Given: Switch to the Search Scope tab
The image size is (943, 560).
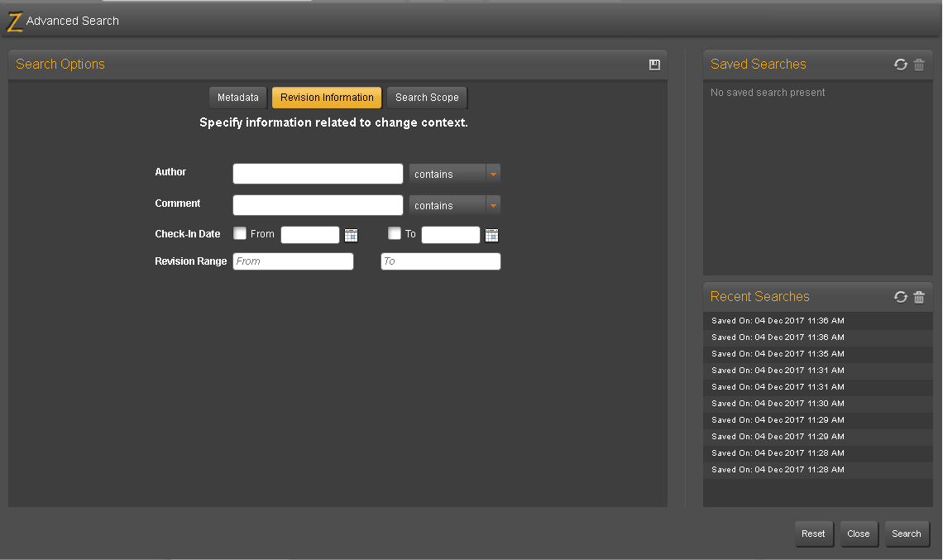Looking at the screenshot, I should point(427,98).
